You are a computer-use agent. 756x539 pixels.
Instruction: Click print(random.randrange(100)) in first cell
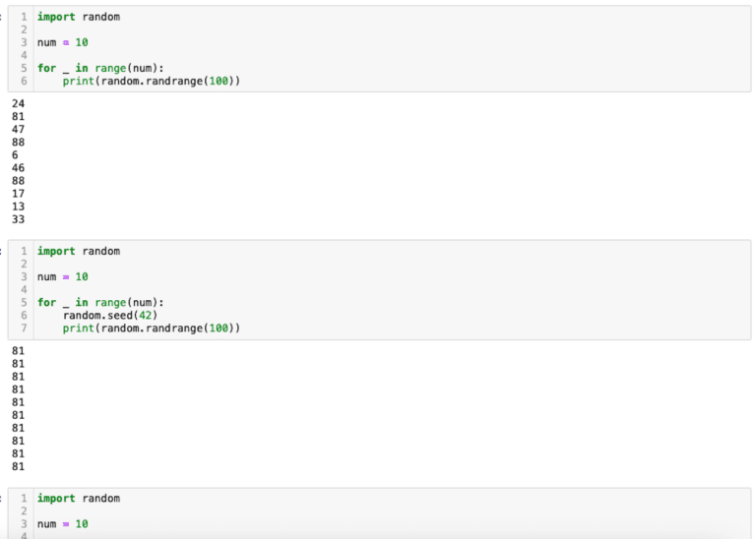(x=152, y=81)
